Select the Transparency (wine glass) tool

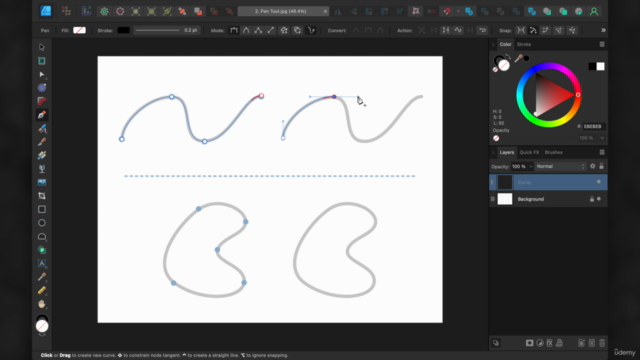42,169
